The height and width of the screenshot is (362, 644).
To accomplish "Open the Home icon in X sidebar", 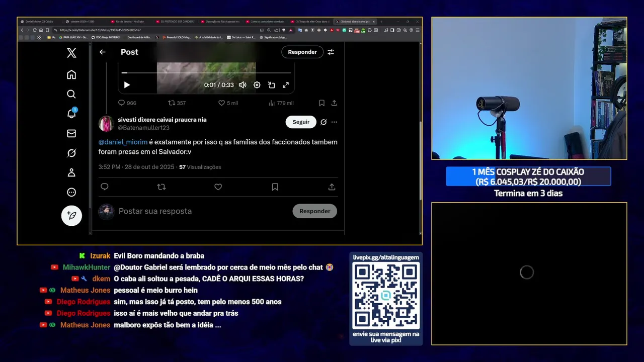I will pos(71,74).
